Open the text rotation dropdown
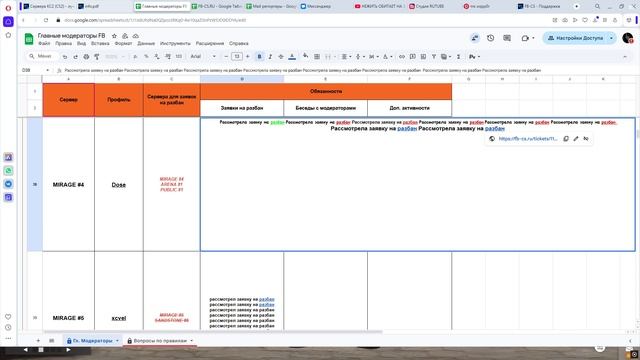Image resolution: width=640 pixels, height=360 pixels. pos(387,57)
